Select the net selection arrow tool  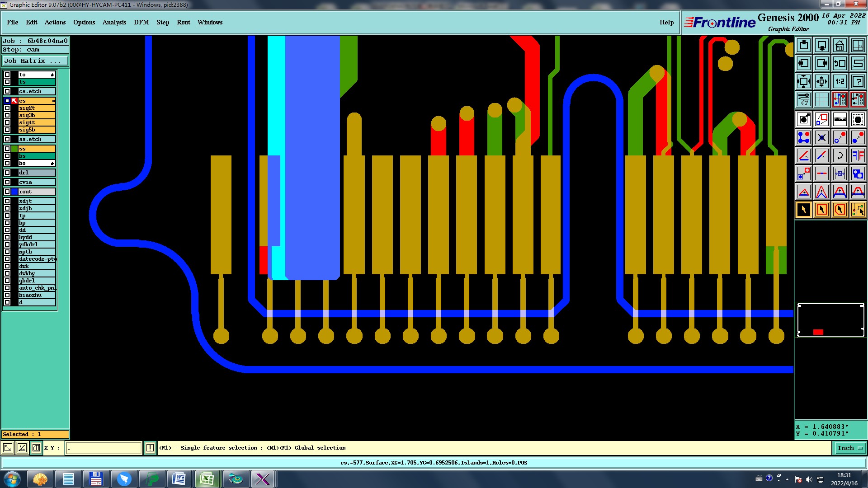coord(858,210)
